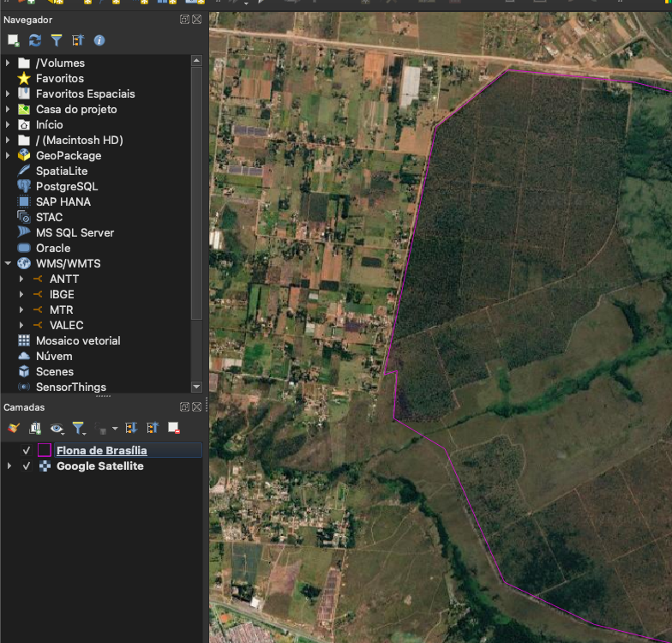Click GeoPackage icon in browser
Screen dimensions: 672x643
click(x=24, y=155)
